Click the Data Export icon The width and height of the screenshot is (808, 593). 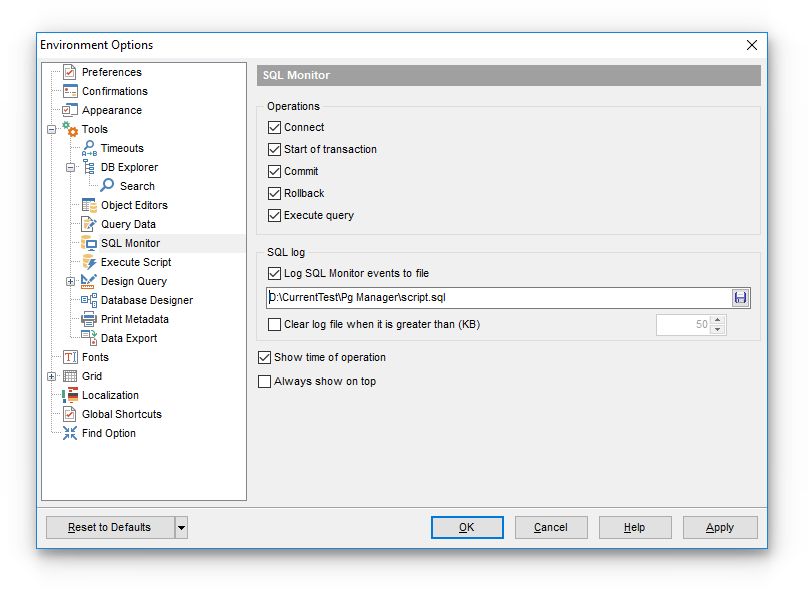click(88, 338)
